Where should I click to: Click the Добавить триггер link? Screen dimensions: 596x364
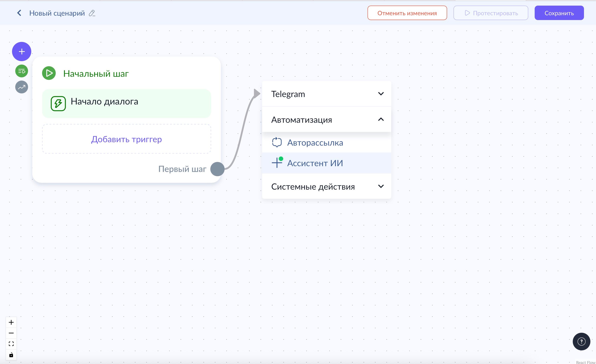126,139
